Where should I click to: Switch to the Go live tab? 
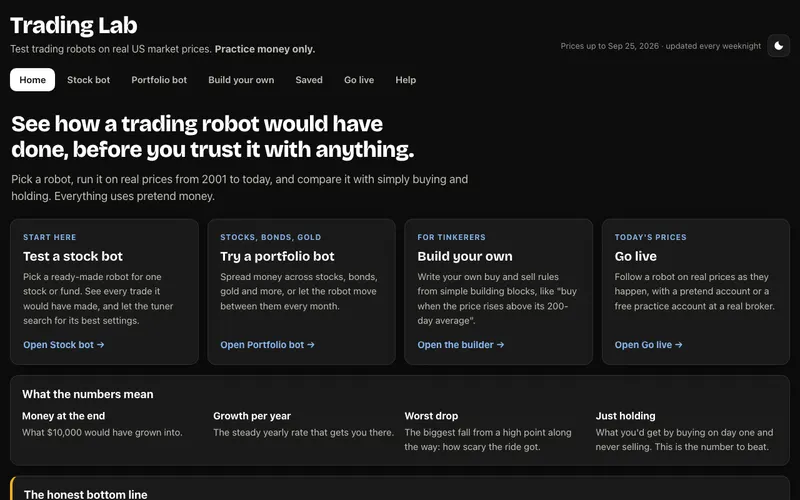359,80
